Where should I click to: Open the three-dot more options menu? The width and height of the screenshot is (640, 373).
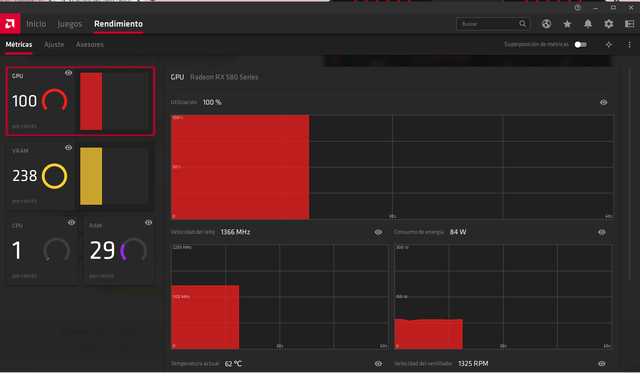[629, 44]
